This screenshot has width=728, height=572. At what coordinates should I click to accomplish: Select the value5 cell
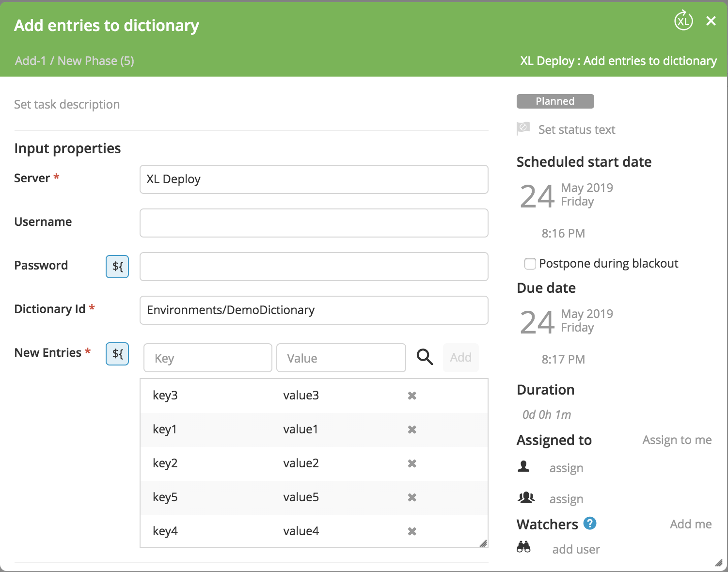[x=301, y=497]
